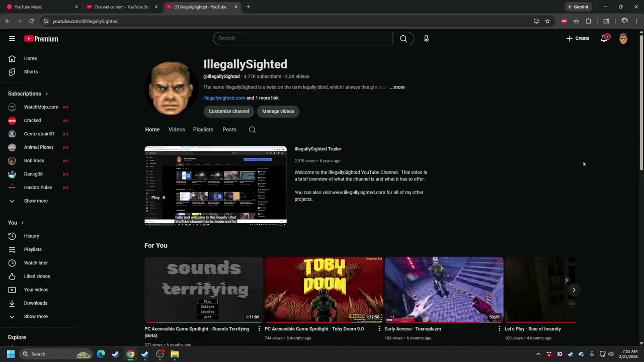
Task: Start voice search with the microphone
Action: pos(426,39)
